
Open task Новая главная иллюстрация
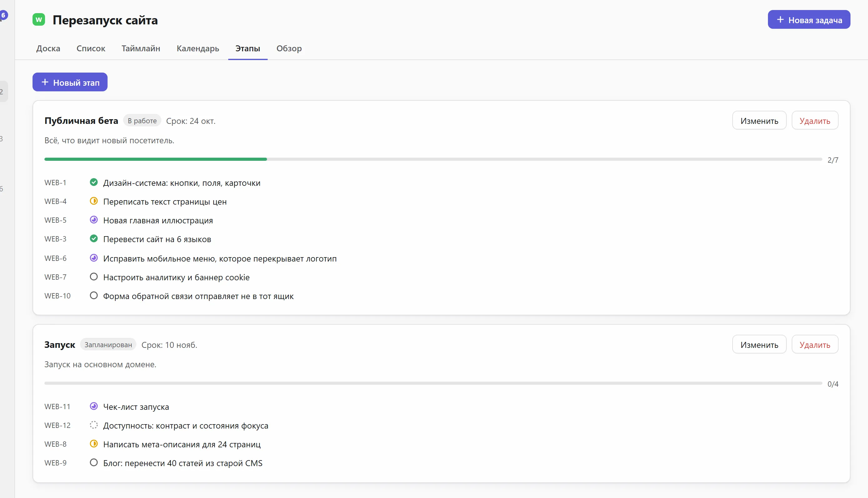click(158, 221)
